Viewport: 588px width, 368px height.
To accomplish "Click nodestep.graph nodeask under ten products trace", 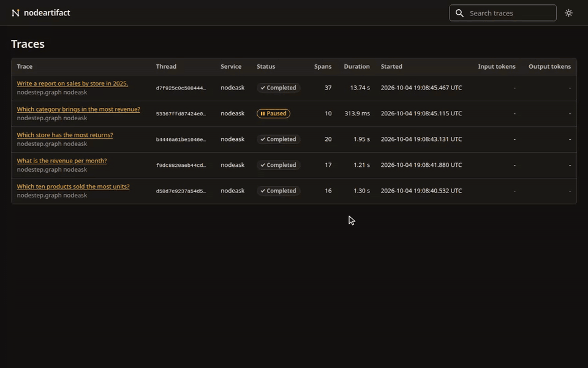I will pyautogui.click(x=52, y=195).
